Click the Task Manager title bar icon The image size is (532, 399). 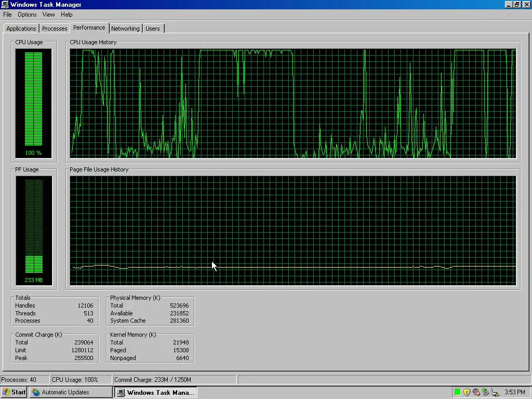coord(5,4)
